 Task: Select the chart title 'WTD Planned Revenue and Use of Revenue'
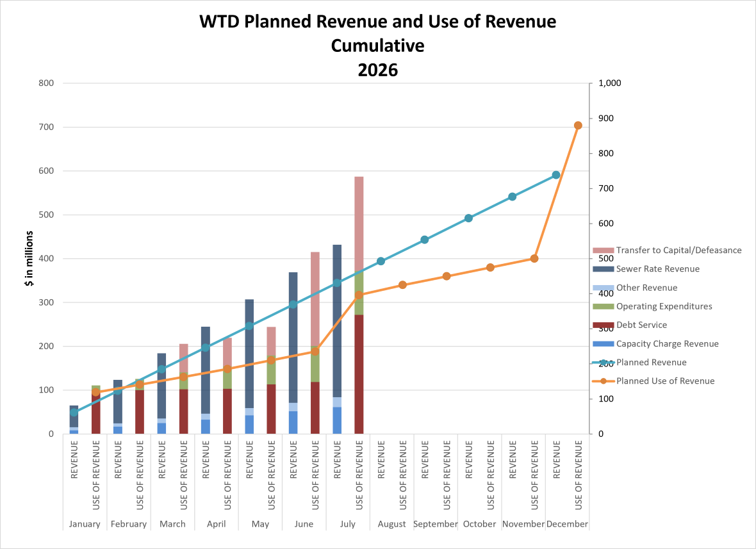[377, 22]
